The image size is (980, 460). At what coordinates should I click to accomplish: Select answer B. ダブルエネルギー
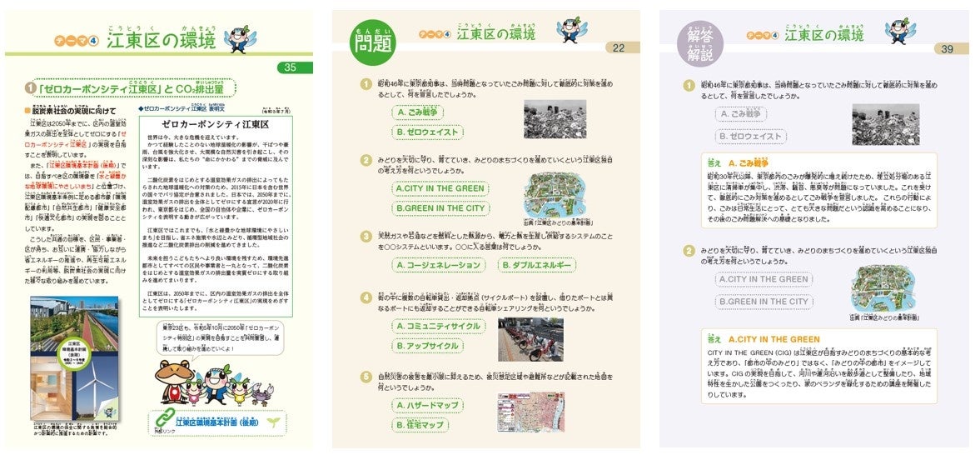click(536, 265)
